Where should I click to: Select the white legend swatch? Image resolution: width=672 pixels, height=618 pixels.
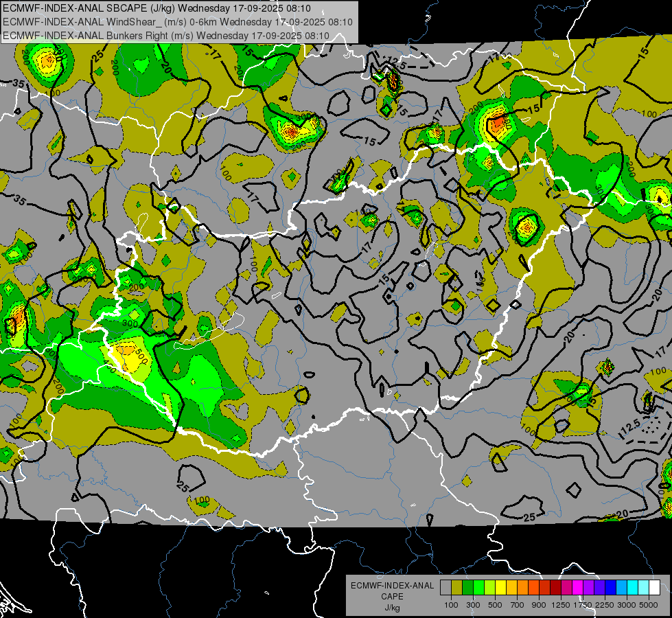pos(656,587)
